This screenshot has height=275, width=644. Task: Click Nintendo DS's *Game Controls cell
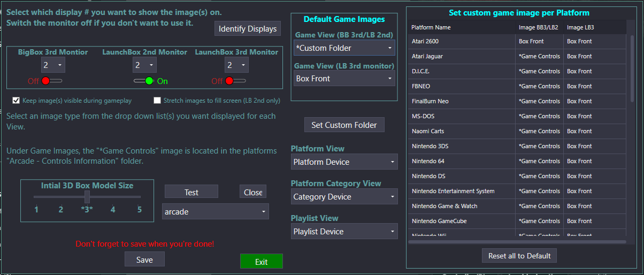540,176
